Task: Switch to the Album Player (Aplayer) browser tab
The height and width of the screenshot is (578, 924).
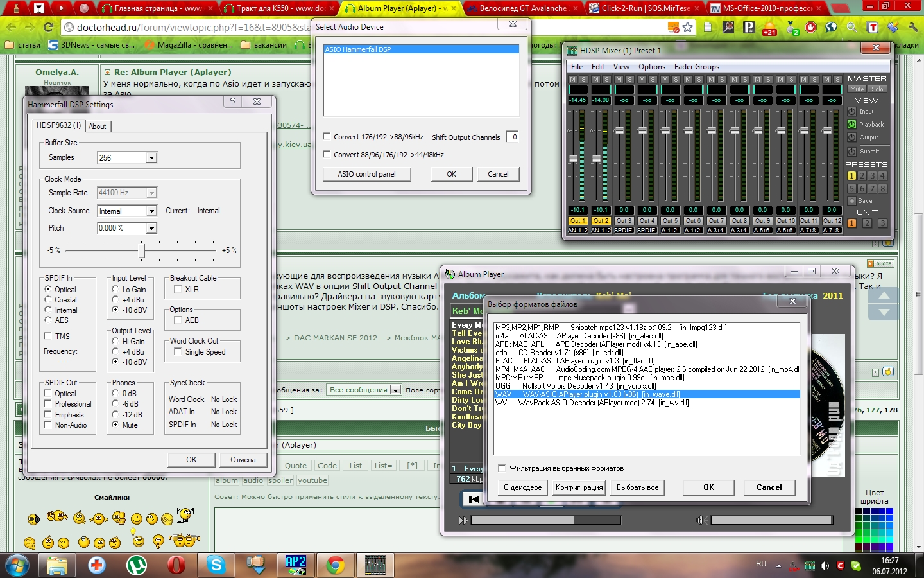Action: (x=402, y=8)
